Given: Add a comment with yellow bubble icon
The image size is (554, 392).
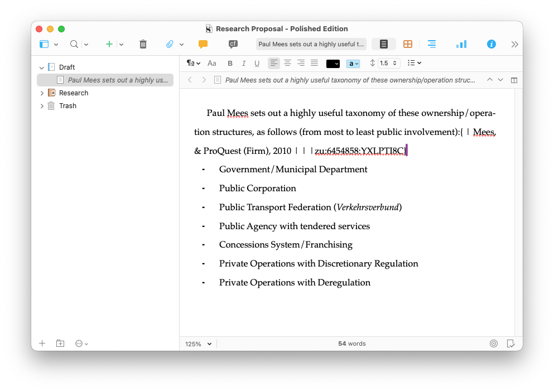Looking at the screenshot, I should (203, 44).
